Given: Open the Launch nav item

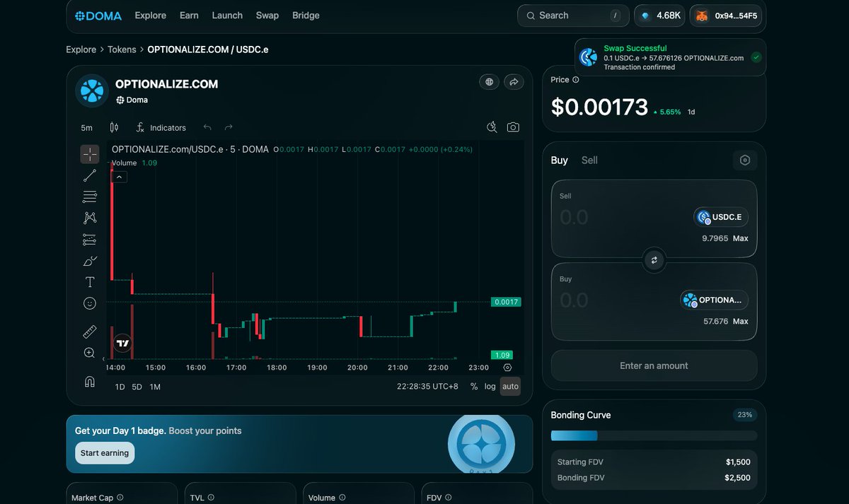Looking at the screenshot, I should [x=227, y=16].
